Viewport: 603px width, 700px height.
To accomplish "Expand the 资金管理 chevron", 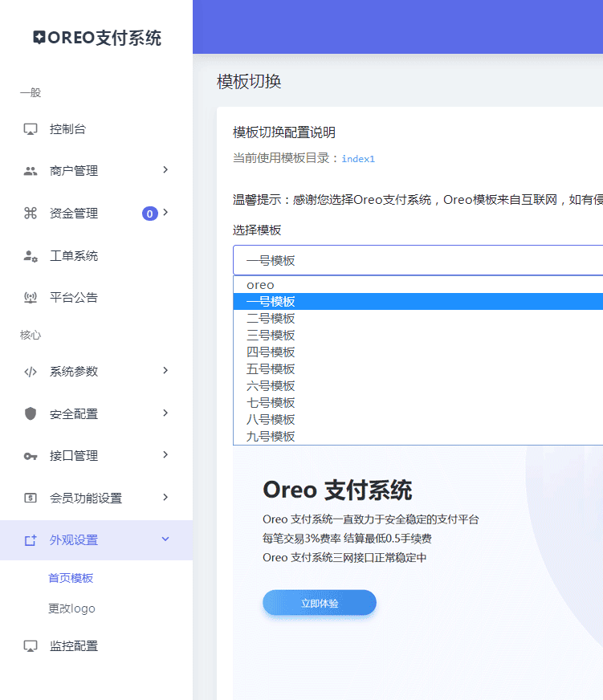I will point(165,212).
